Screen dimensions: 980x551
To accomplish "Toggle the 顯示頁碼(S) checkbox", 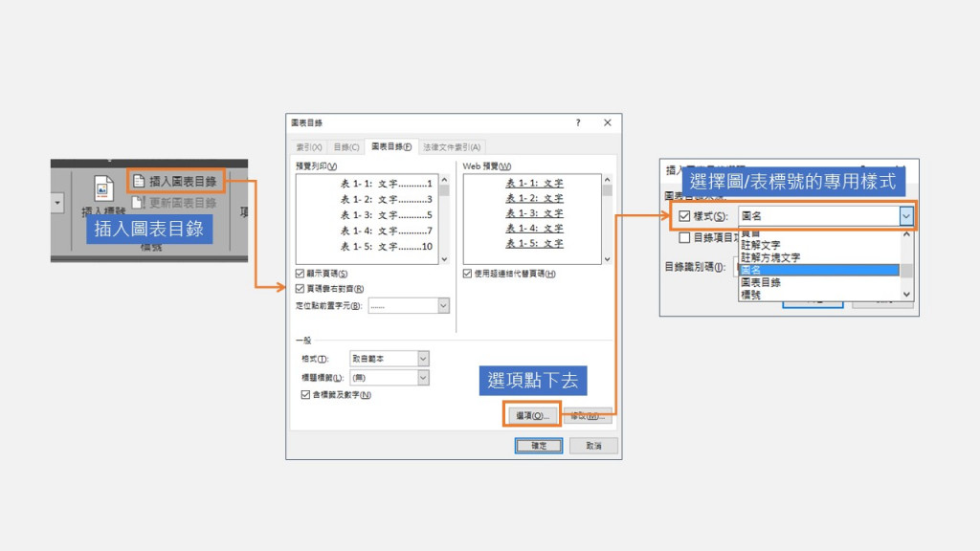I will click(300, 274).
